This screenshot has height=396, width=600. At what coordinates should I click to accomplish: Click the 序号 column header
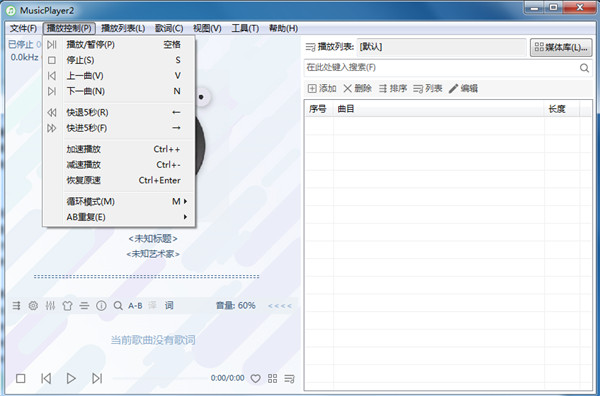click(319, 109)
